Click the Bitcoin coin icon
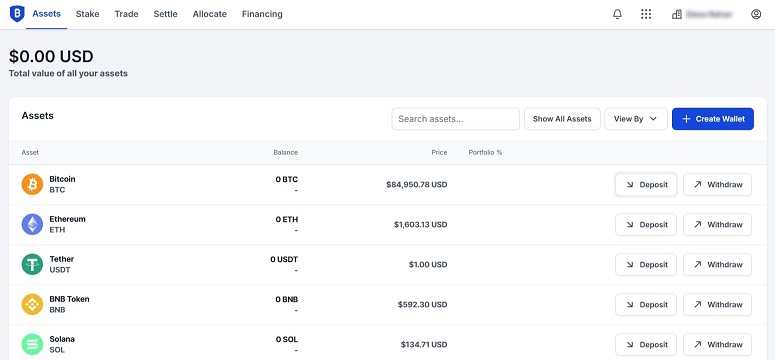The image size is (775, 360). tap(32, 184)
